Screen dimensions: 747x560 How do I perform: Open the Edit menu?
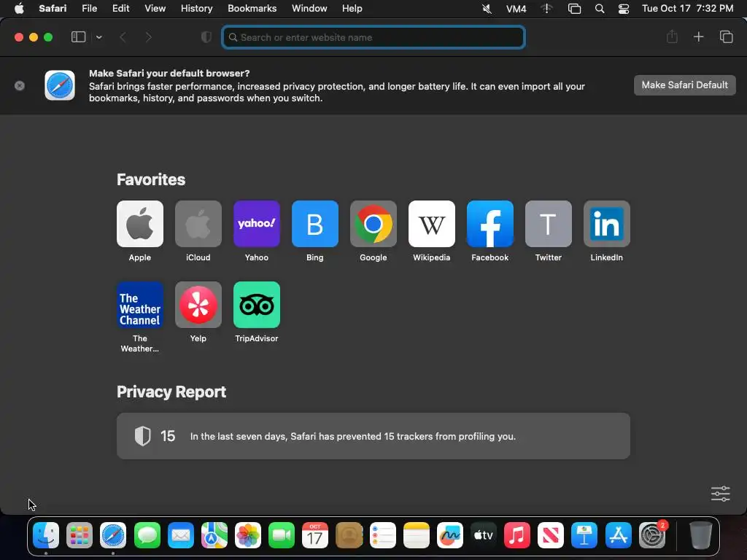coord(120,9)
